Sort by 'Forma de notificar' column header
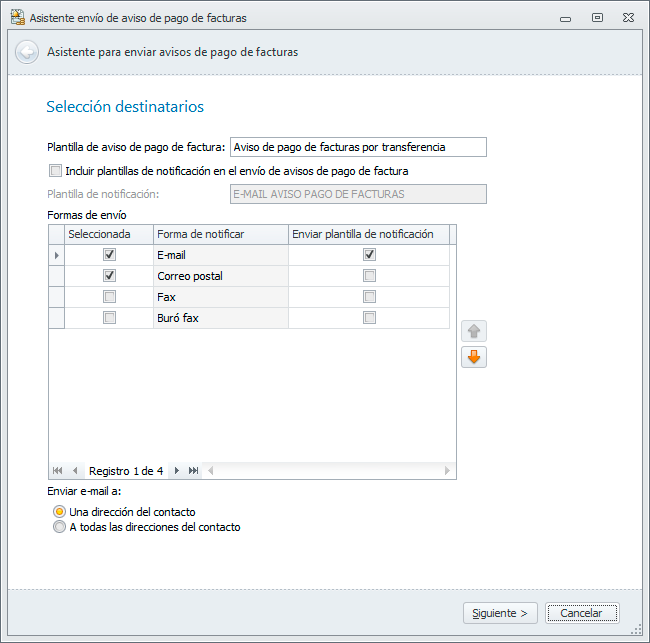 point(220,234)
